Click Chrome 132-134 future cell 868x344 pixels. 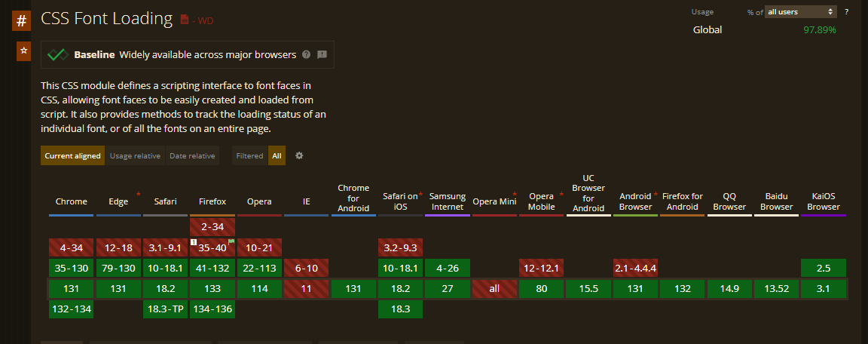click(72, 309)
